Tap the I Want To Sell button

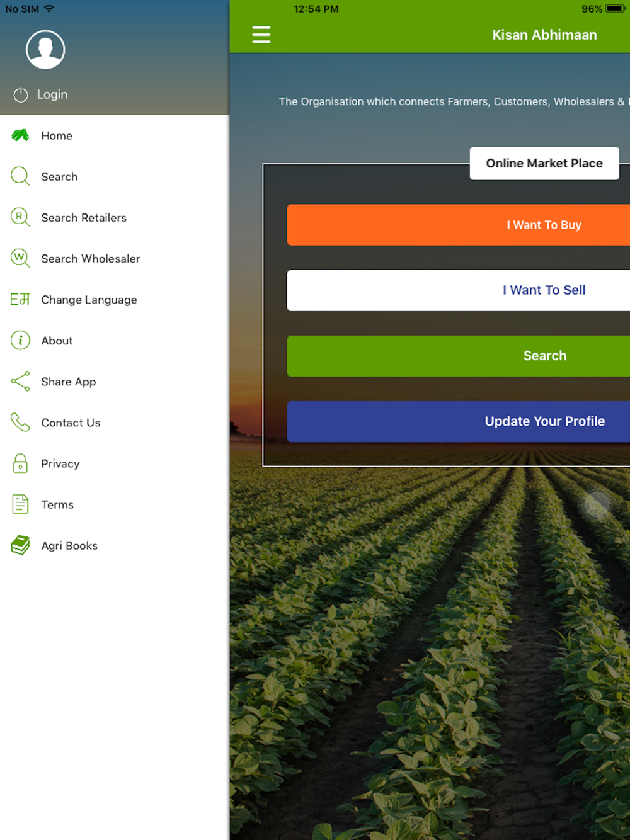coord(459,290)
